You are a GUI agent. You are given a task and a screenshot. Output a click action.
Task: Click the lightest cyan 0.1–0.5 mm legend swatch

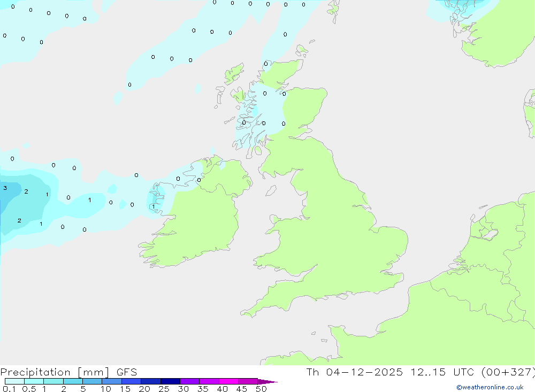tap(14, 381)
